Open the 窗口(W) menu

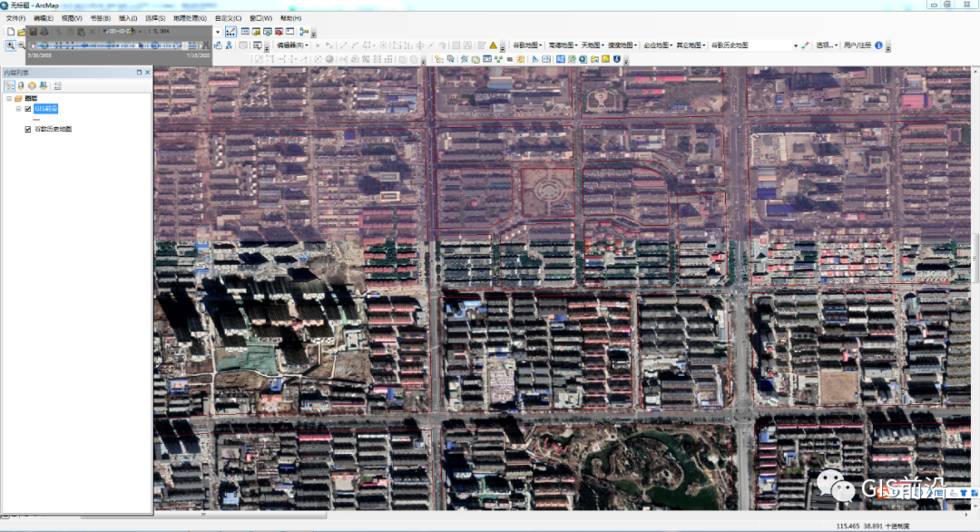[x=260, y=18]
